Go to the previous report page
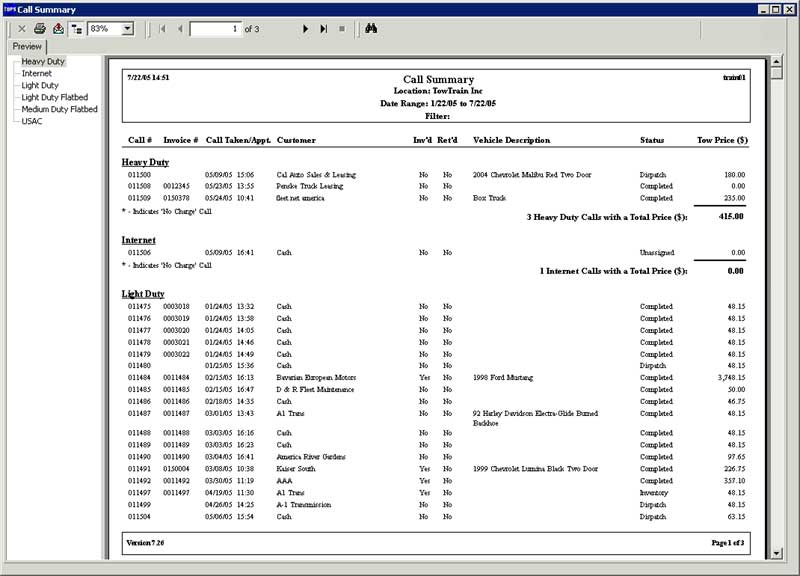Image resolution: width=800 pixels, height=576 pixels. coord(180,29)
